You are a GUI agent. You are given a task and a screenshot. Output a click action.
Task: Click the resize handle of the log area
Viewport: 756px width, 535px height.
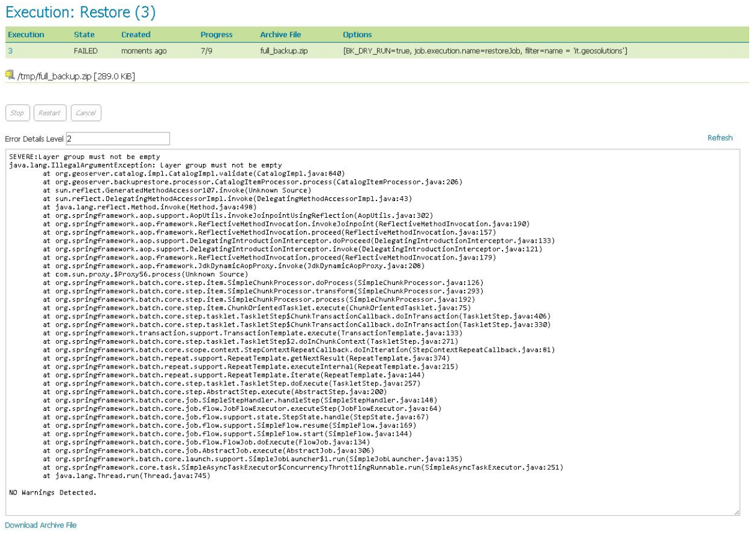click(738, 513)
